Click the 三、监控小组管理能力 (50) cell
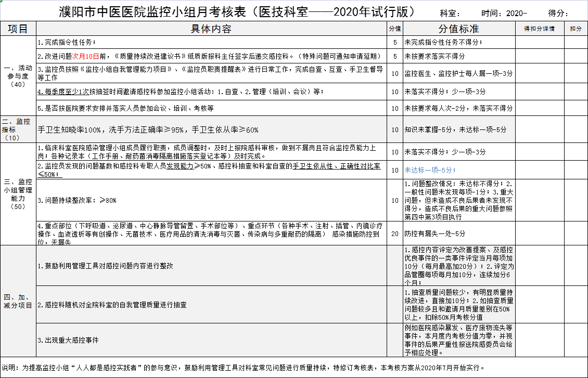 18,194
